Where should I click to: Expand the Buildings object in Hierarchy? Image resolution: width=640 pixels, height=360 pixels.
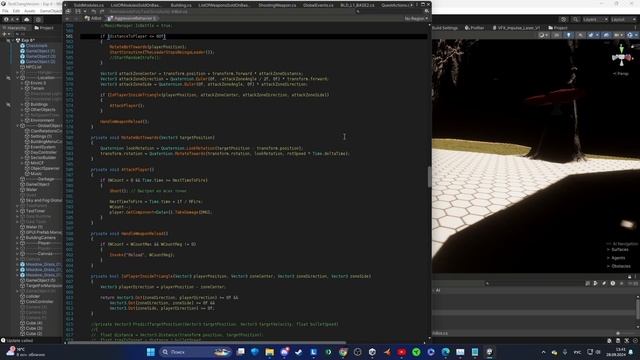click(22, 104)
